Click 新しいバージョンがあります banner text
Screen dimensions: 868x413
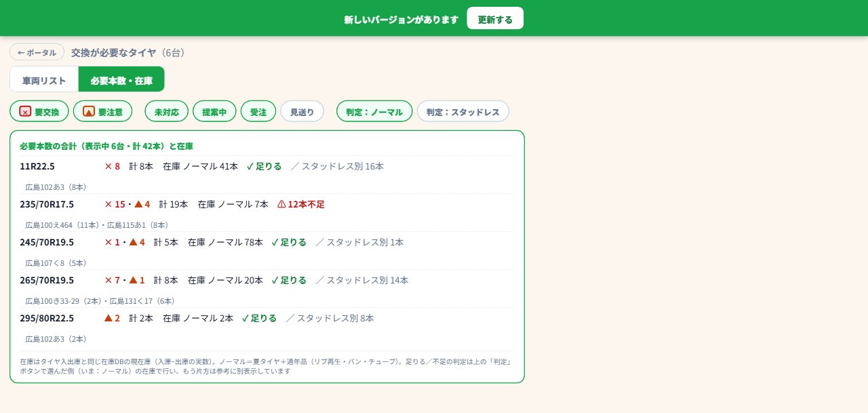pyautogui.click(x=401, y=20)
